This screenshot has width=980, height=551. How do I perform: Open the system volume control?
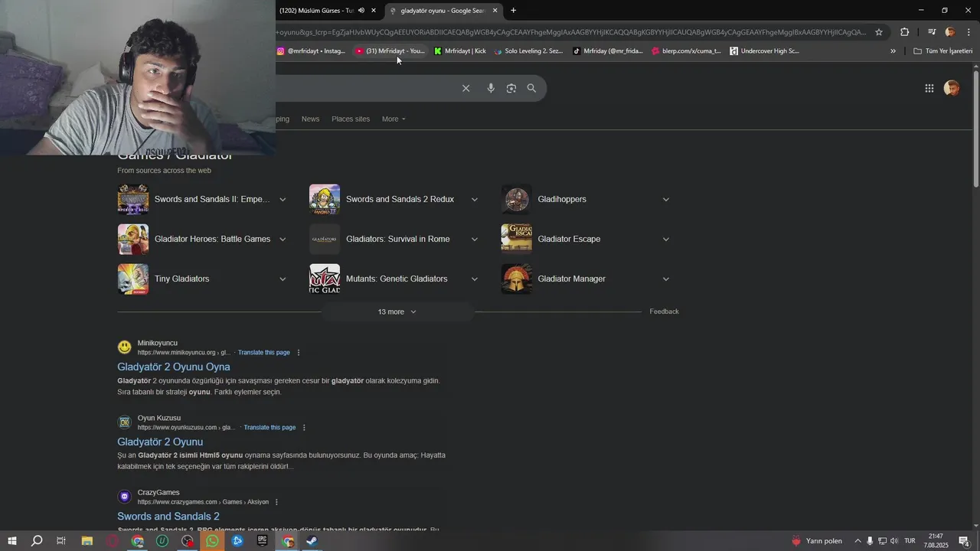894,541
